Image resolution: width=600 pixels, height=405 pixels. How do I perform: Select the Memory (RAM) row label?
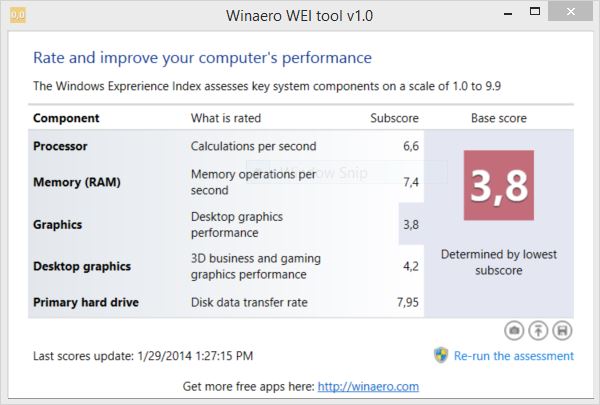[77, 182]
